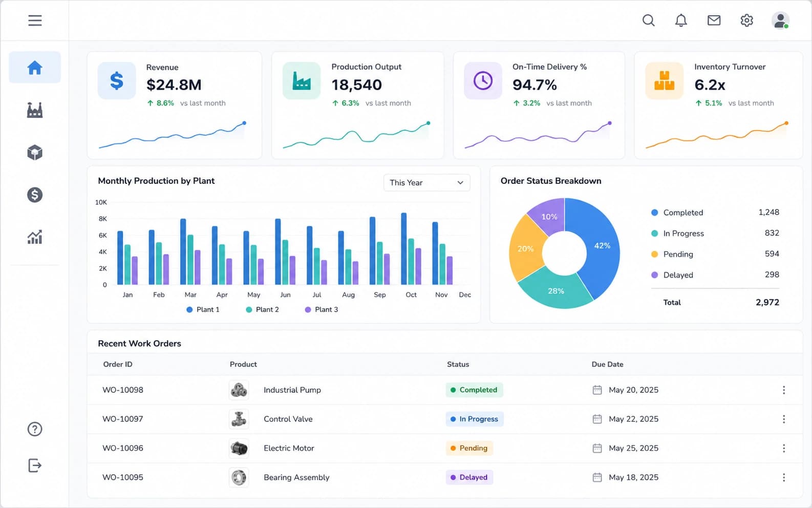Click calendar icon for May 25, 2025

point(597,448)
